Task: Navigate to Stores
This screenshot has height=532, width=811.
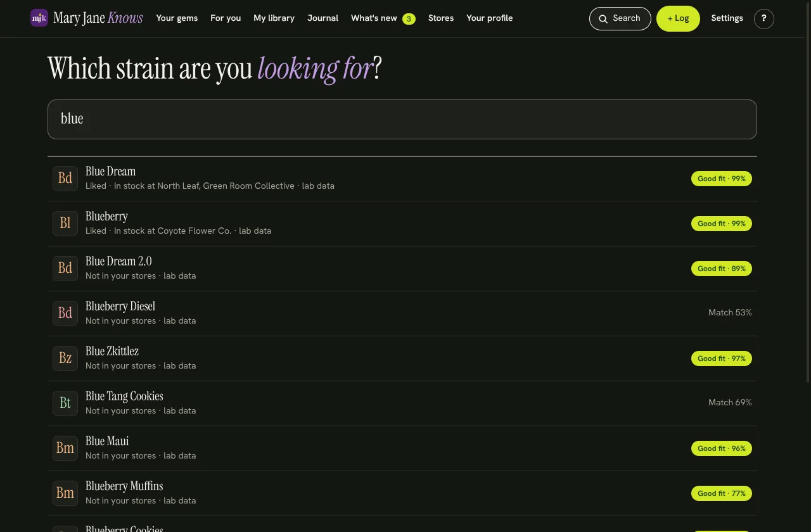Action: pyautogui.click(x=441, y=18)
